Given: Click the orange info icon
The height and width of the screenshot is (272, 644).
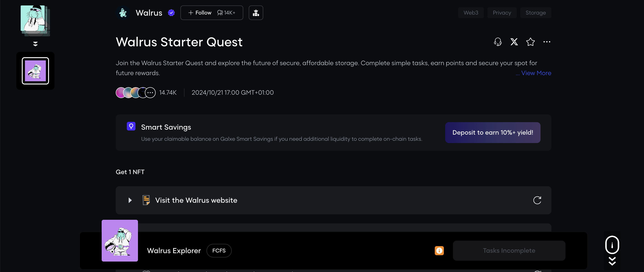Looking at the screenshot, I should (439, 251).
